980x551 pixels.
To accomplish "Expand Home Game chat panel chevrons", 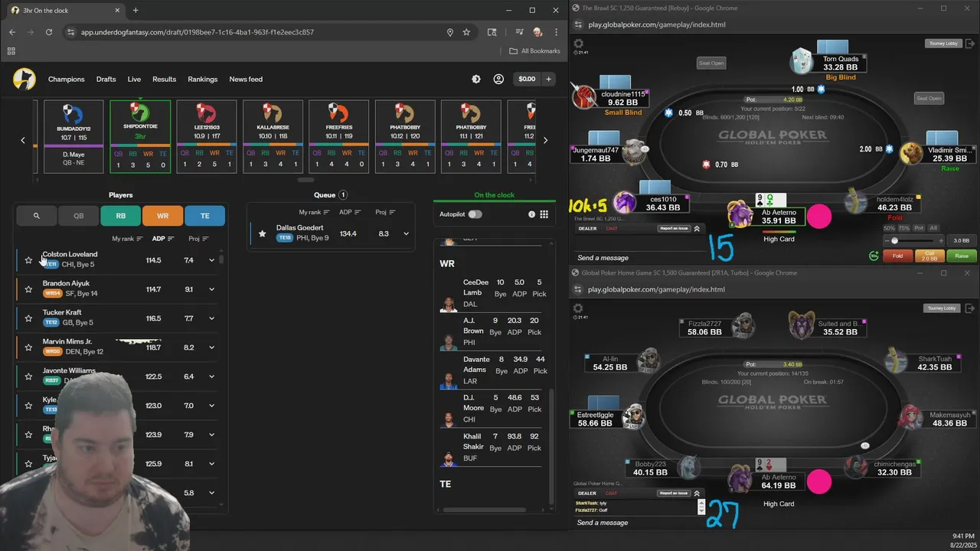I will 697,493.
